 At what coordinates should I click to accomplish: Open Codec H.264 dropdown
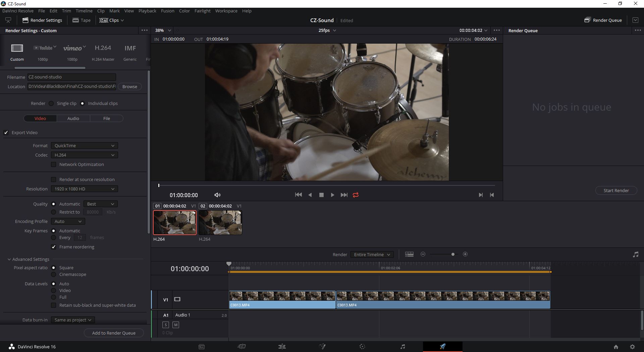(x=85, y=155)
